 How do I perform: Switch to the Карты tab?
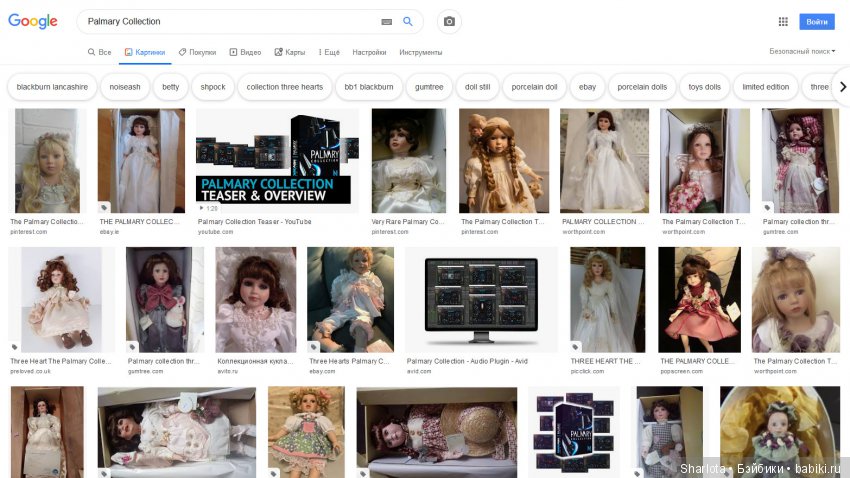coord(290,52)
